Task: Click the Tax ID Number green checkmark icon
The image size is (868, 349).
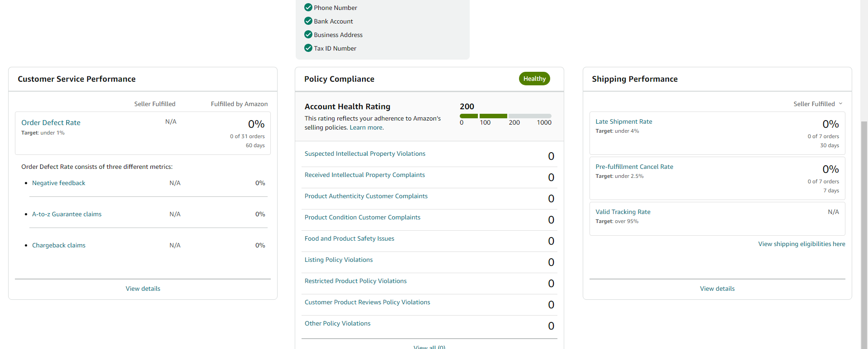Action: click(308, 48)
